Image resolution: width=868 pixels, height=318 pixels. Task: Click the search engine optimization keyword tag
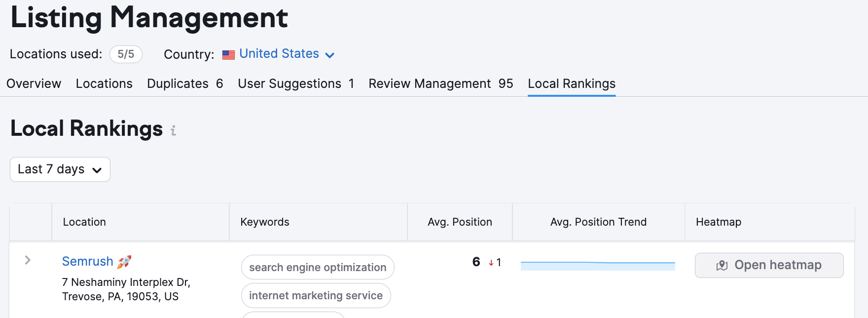(318, 268)
